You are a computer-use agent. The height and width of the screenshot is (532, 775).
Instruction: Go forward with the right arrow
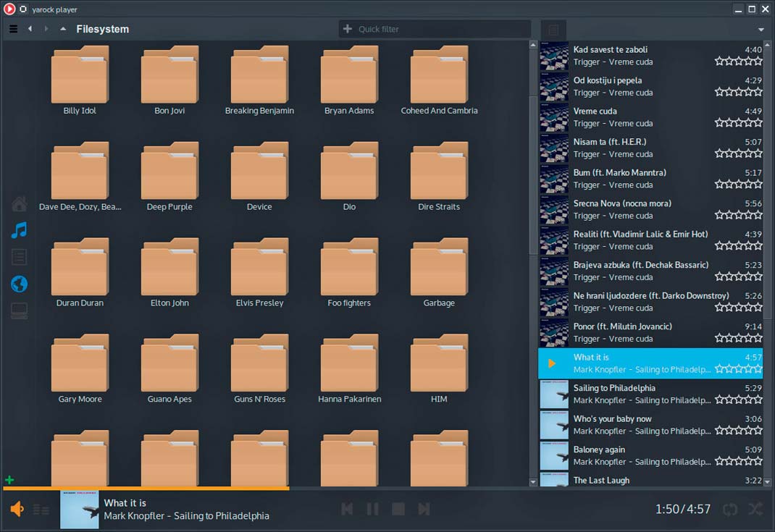[46, 29]
